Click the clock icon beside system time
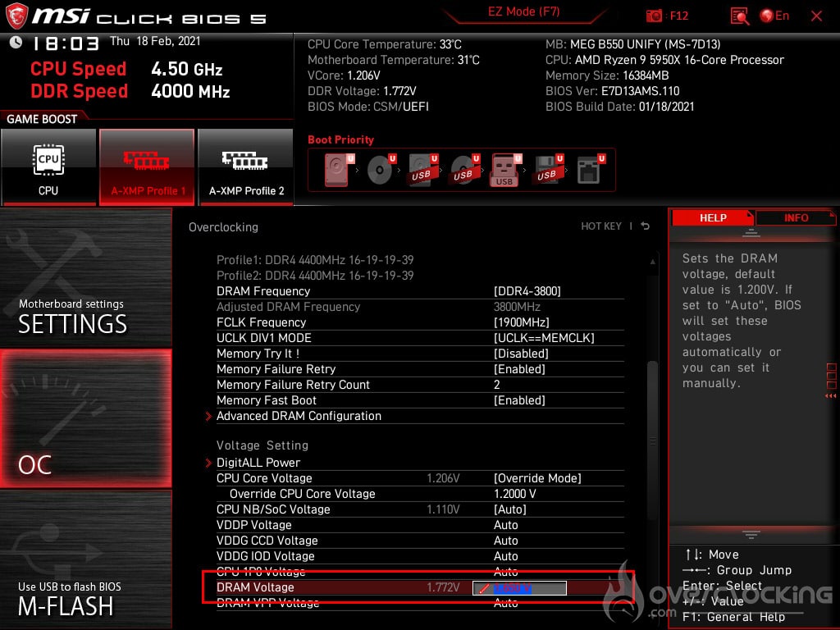The image size is (840, 630). (x=16, y=43)
